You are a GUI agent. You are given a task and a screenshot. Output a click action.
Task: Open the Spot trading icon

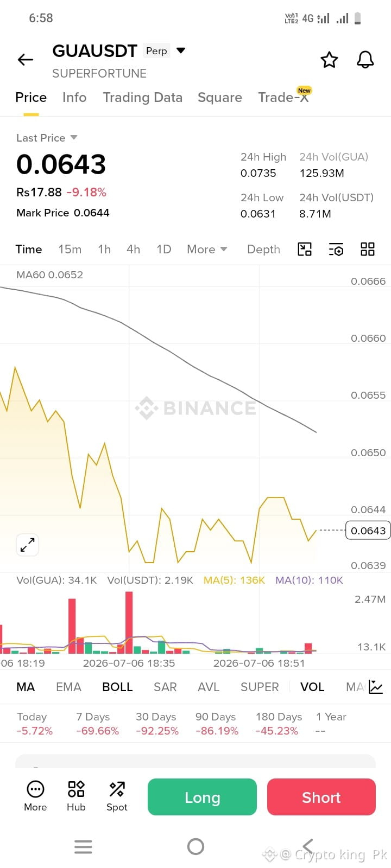pos(117,796)
